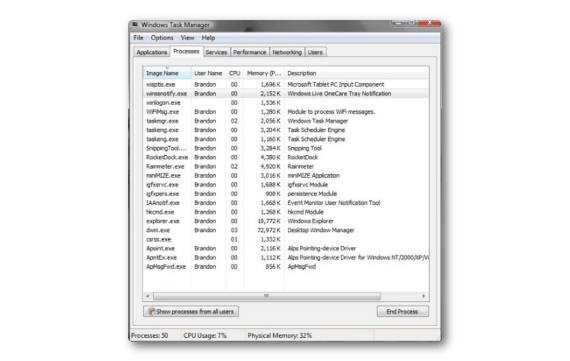Switch to the Services tab

click(216, 52)
